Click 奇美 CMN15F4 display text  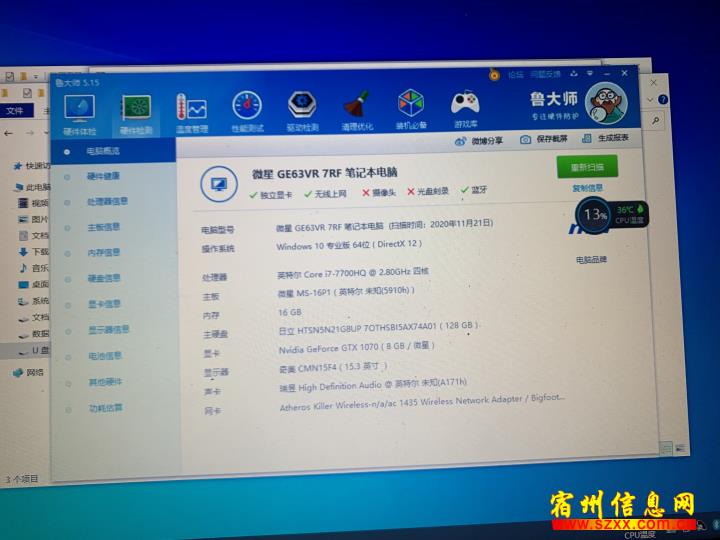[333, 367]
